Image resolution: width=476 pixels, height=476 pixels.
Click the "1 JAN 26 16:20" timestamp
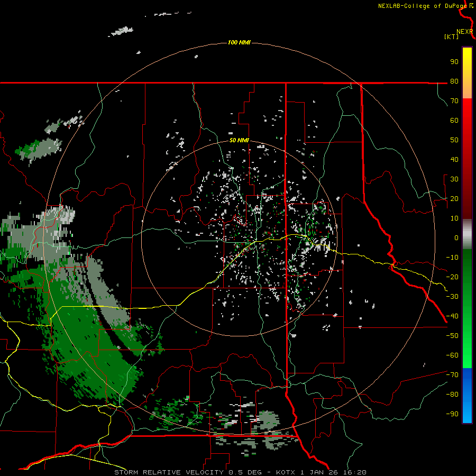[333, 472]
